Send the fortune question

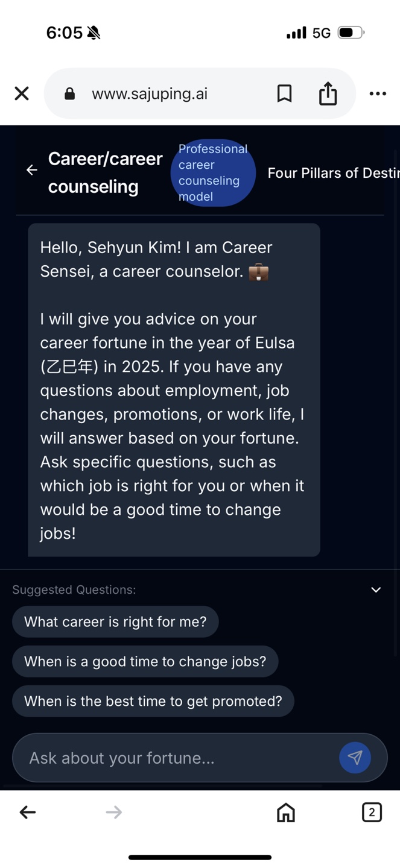(355, 758)
